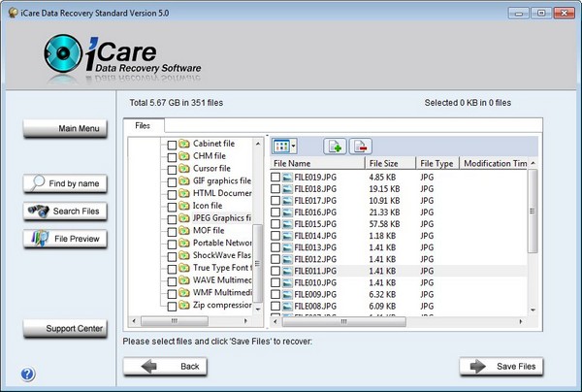Image resolution: width=582 pixels, height=392 pixels.
Task: Select the Files tab
Action: coord(143,125)
